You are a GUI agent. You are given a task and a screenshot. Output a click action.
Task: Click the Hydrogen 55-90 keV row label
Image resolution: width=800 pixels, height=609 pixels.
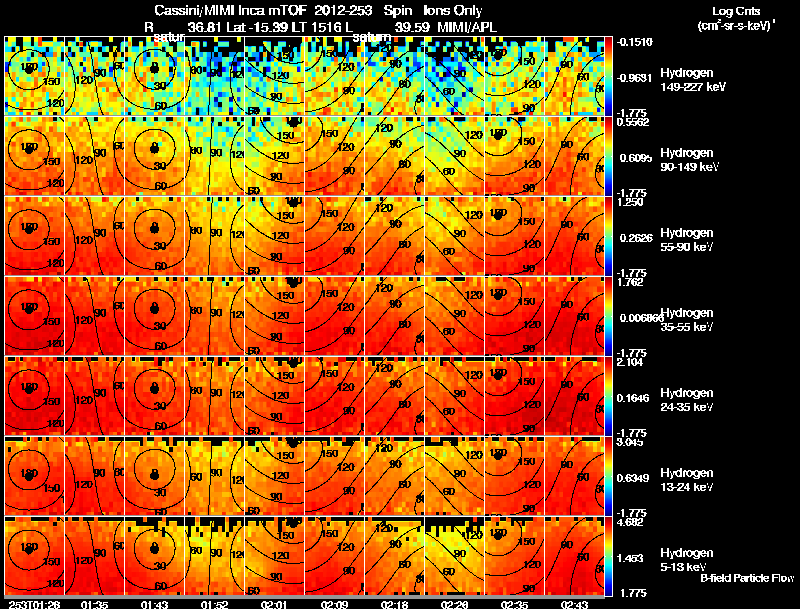(x=687, y=240)
